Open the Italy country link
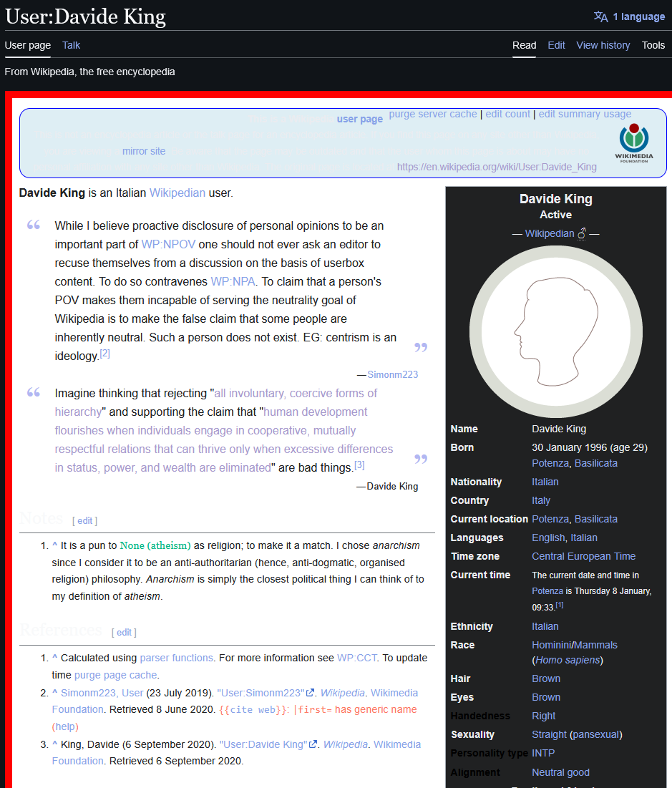Screen dimensions: 672x788 541,500
